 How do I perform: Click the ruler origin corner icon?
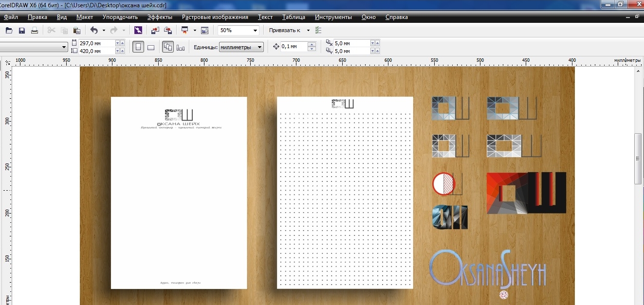click(x=7, y=63)
